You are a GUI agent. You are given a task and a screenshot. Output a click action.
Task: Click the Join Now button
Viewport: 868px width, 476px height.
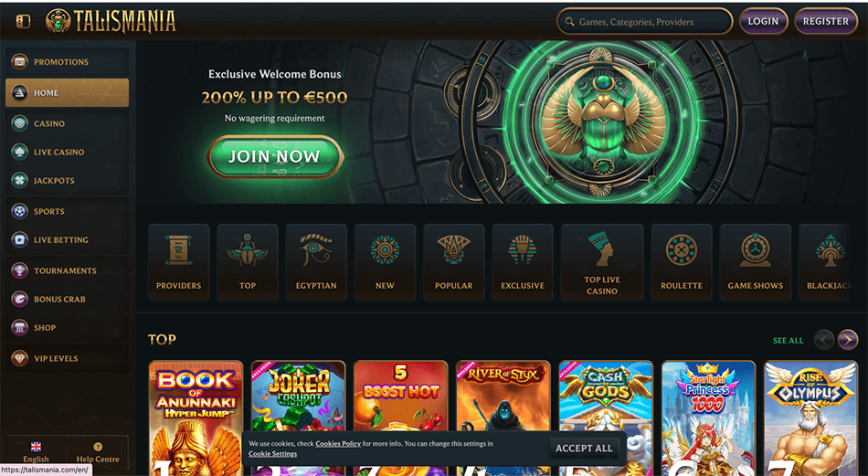[275, 156]
